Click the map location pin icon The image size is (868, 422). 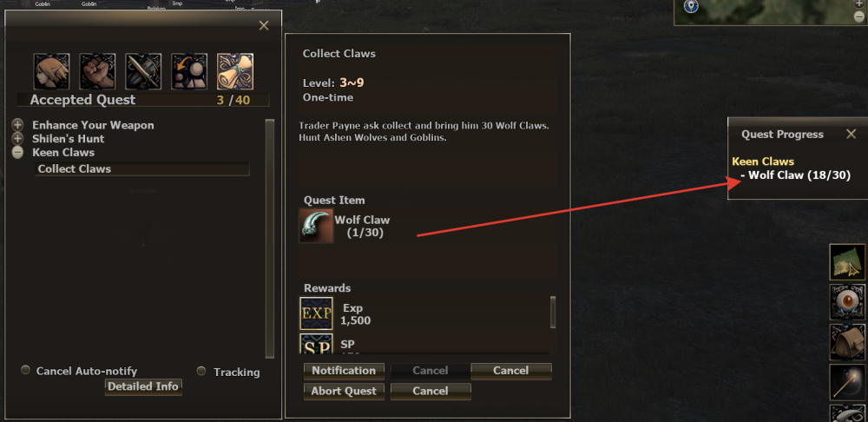click(691, 7)
